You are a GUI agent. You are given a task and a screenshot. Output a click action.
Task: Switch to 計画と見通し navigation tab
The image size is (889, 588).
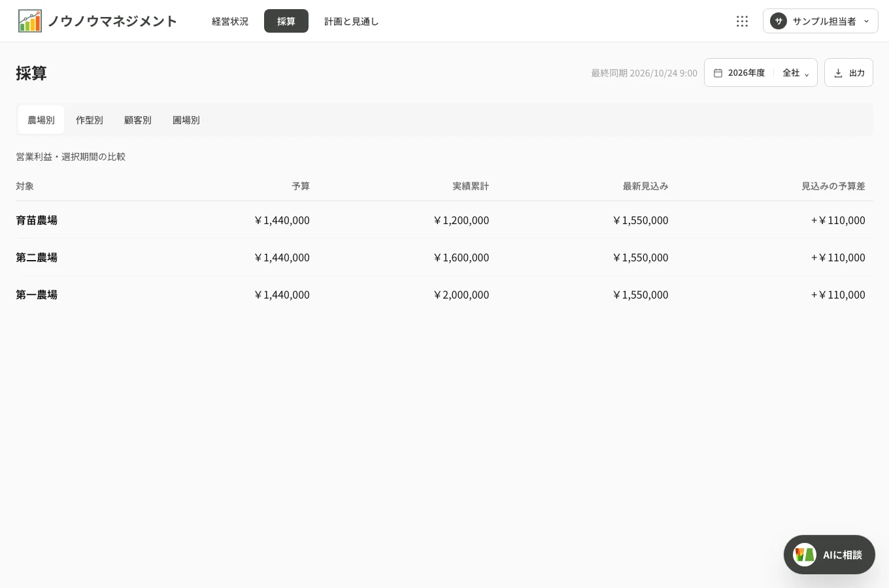352,21
